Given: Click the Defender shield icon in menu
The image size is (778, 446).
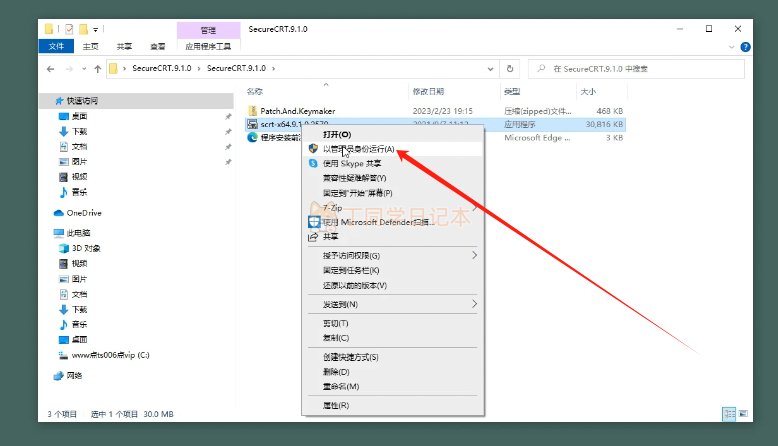Looking at the screenshot, I should click(314, 222).
